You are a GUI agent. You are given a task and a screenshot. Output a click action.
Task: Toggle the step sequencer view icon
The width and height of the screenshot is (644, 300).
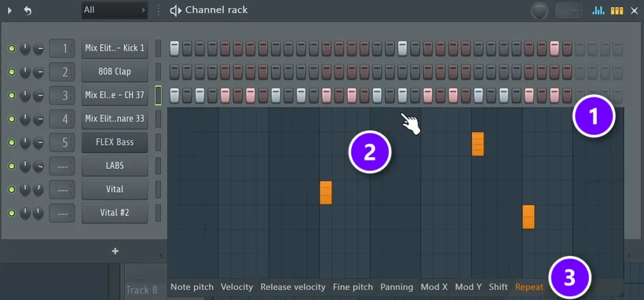pos(617,10)
